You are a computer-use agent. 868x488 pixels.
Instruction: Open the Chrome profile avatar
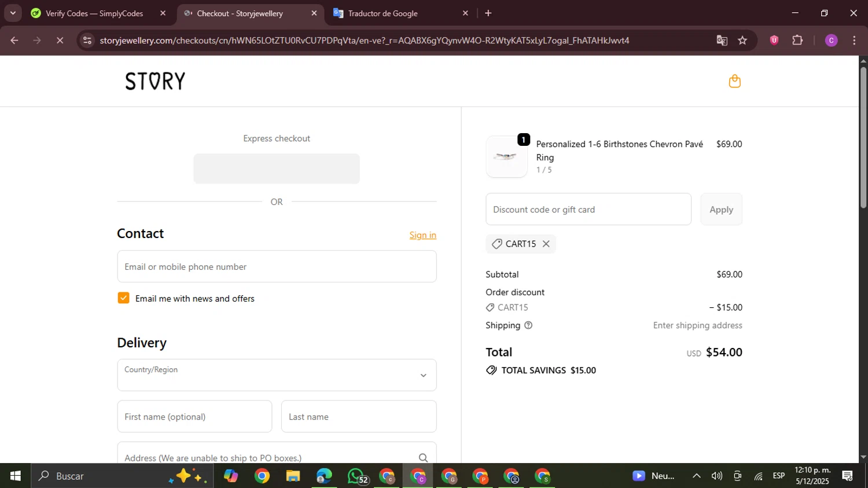831,40
